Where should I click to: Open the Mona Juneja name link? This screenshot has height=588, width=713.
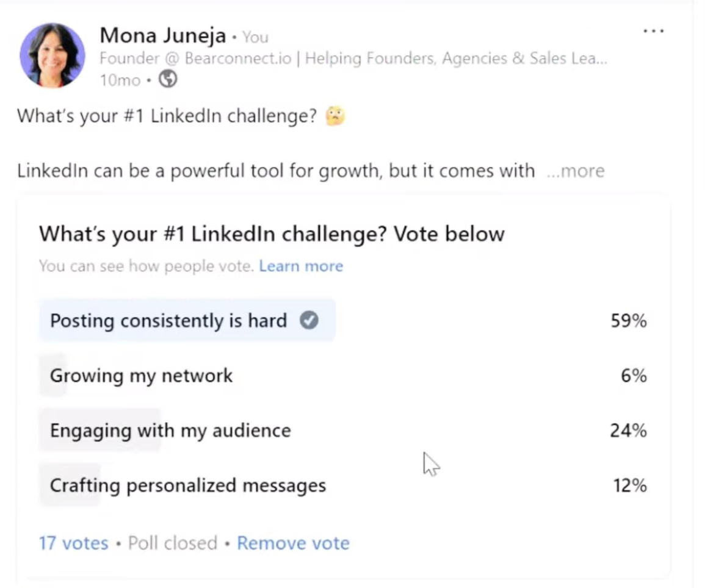click(x=162, y=35)
